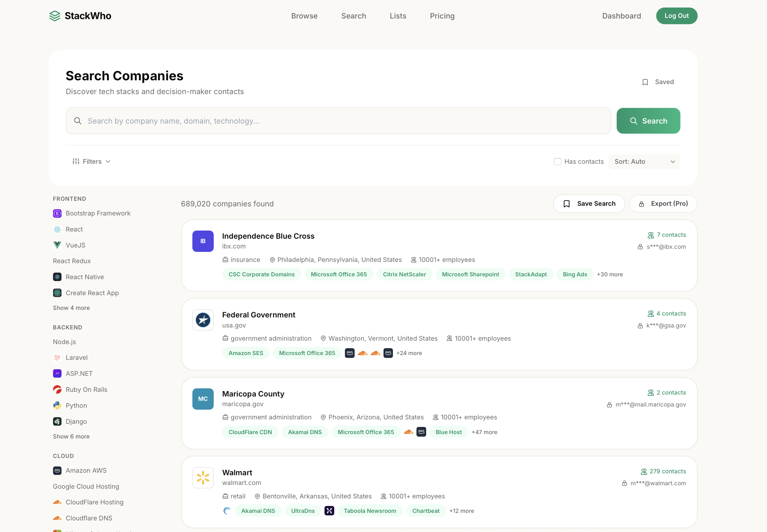The width and height of the screenshot is (767, 532).
Task: Click the StackWho logo icon
Action: pyautogui.click(x=54, y=15)
